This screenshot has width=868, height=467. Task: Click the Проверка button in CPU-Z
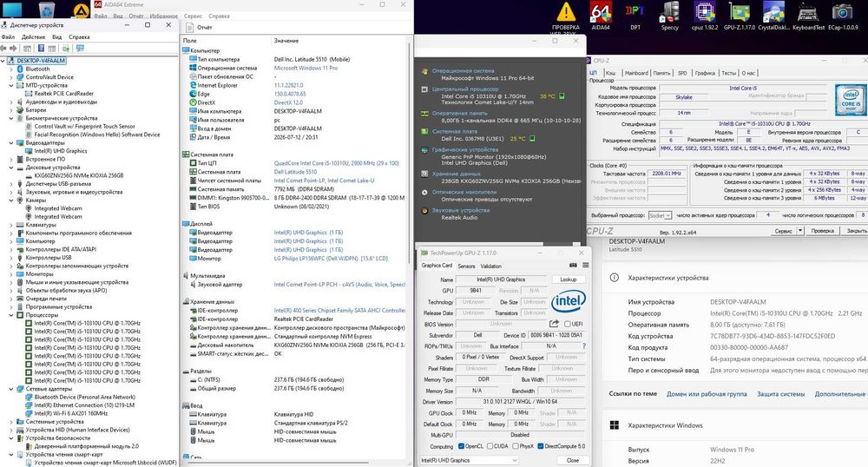coord(822,231)
